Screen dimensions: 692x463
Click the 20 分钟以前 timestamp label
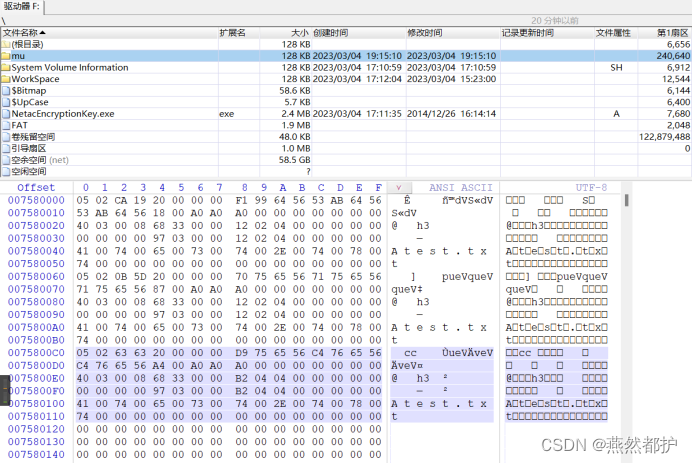click(555, 21)
